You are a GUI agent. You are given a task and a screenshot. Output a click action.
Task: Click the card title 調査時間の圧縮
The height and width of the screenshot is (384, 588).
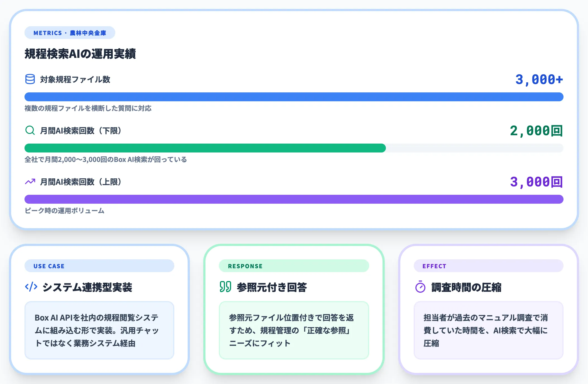[466, 287]
